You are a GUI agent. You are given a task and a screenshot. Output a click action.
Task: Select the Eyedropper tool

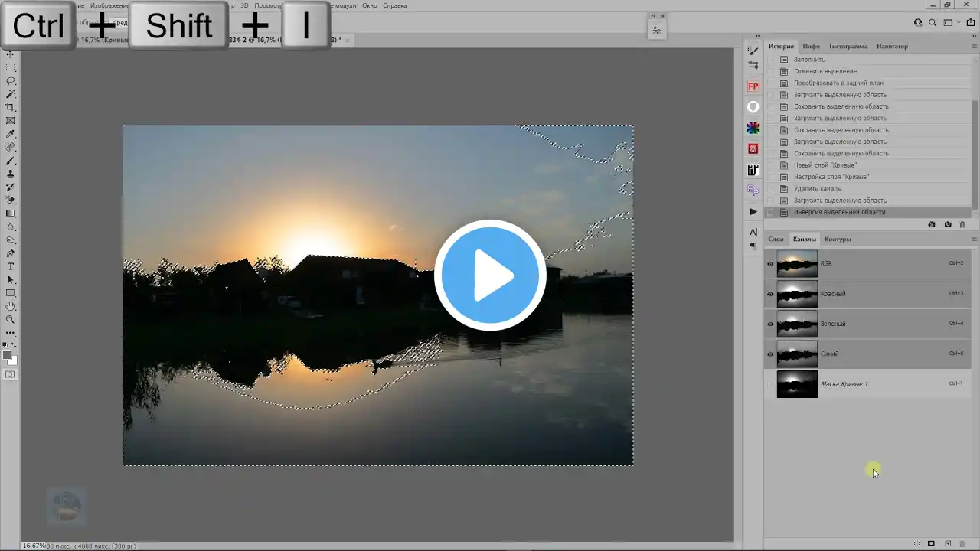tap(11, 134)
